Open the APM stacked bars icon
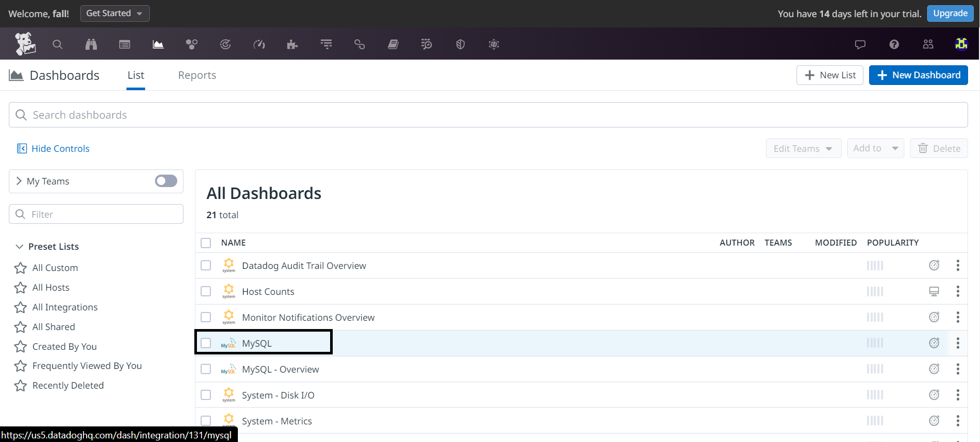This screenshot has height=442, width=980. (326, 45)
